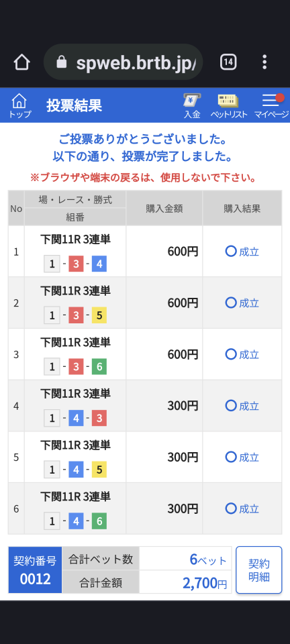Image resolution: width=290 pixels, height=644 pixels.
Task: Tap the 2,700円 total amount
Action: 205,582
